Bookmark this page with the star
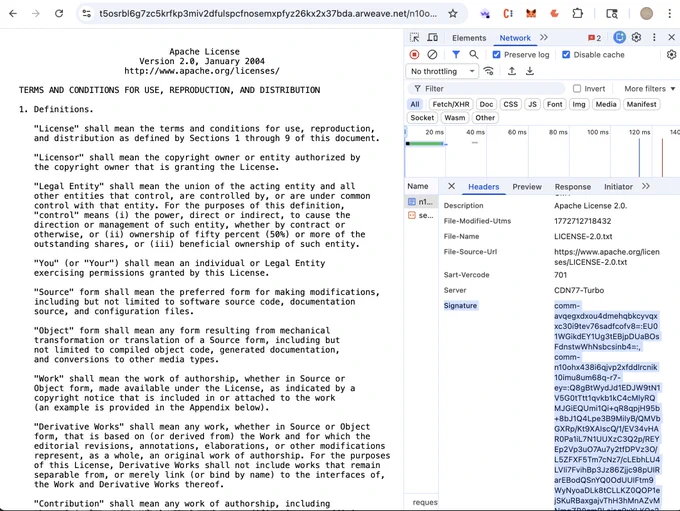The height and width of the screenshot is (511, 680). 453,13
